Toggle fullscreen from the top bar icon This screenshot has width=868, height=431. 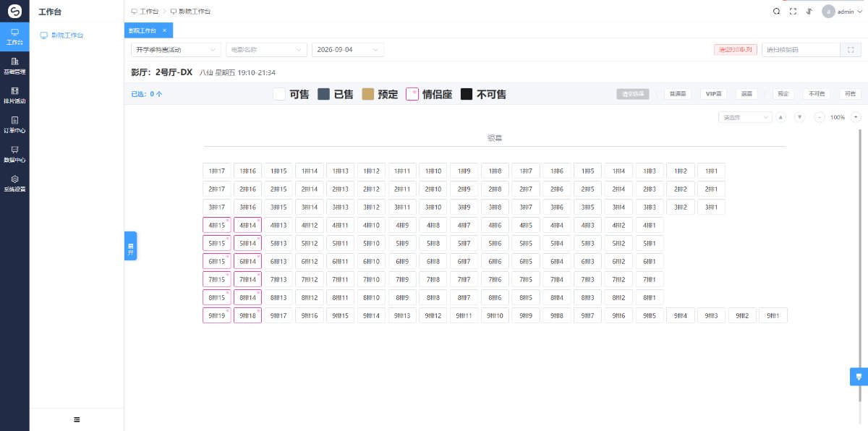pyautogui.click(x=793, y=12)
